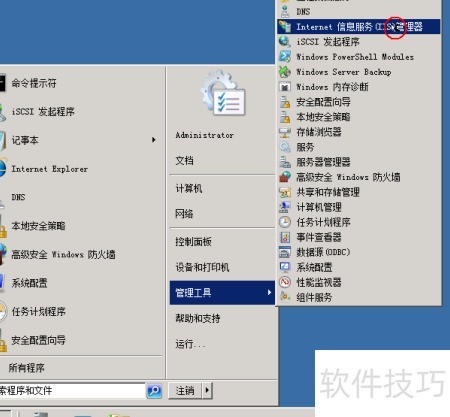Expand the 记事本 jump list arrow
The height and width of the screenshot is (417, 450).
pyautogui.click(x=154, y=140)
